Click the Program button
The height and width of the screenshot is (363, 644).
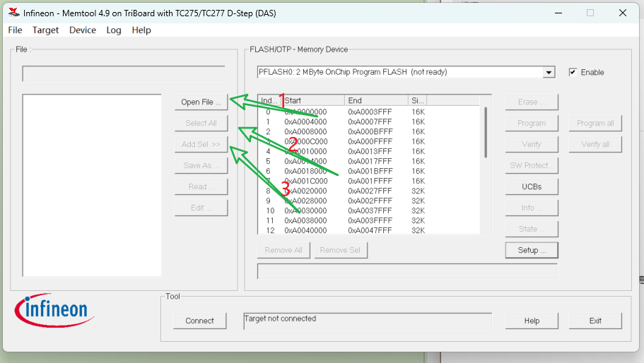532,123
